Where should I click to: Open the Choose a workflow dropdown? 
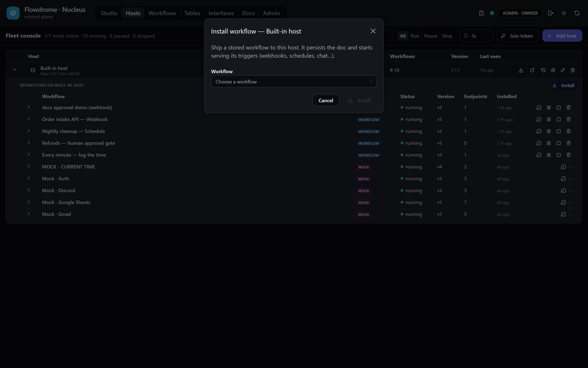[294, 82]
